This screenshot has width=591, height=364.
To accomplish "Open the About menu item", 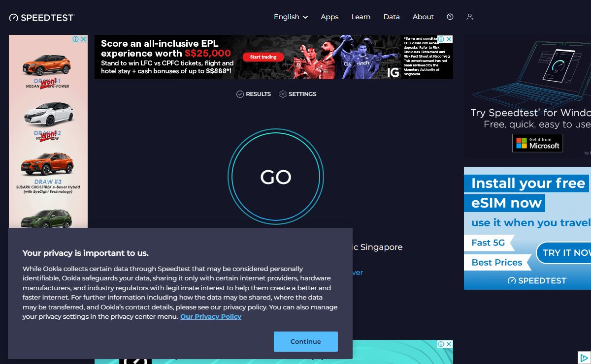I will tap(423, 17).
